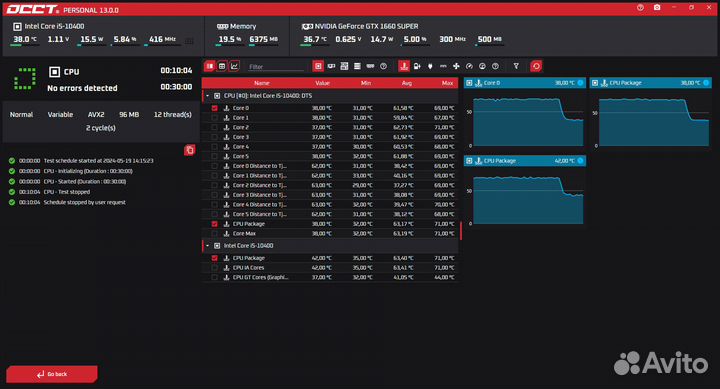Toggle the current sensor type filter
This screenshot has width=720, height=389.
coord(443,66)
